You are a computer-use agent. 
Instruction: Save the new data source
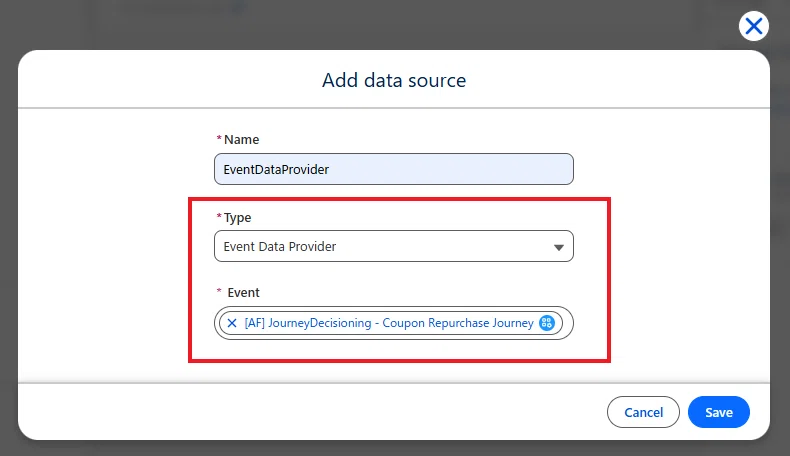click(x=718, y=412)
